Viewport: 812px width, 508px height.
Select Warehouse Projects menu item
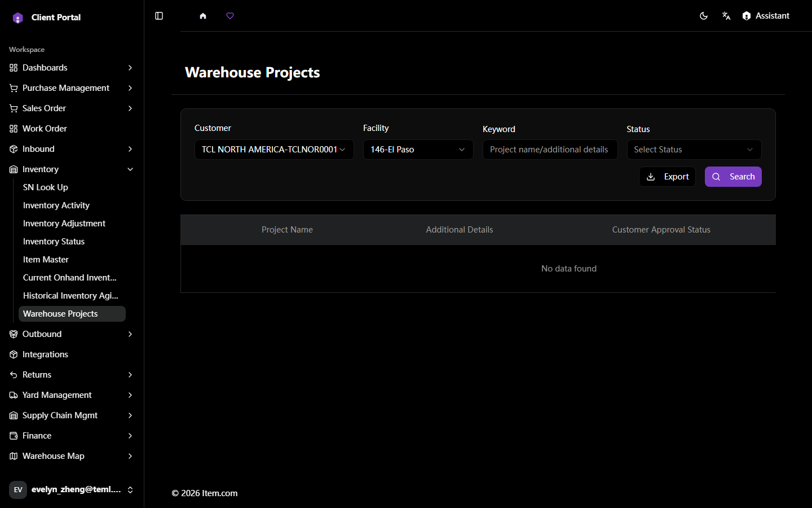point(72,314)
